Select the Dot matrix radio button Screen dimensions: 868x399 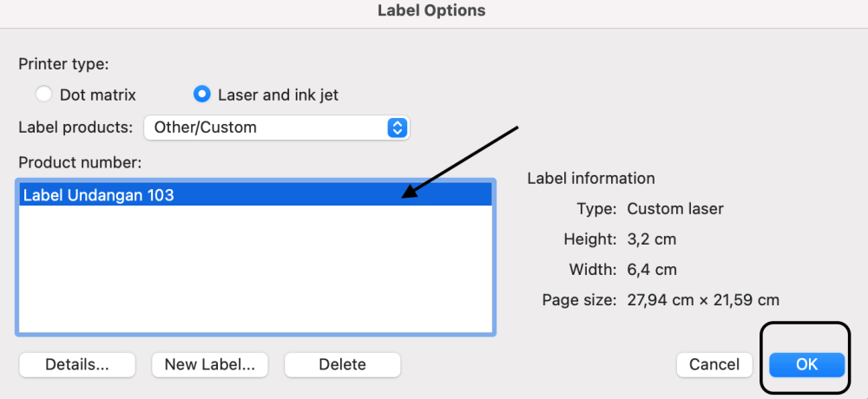(44, 95)
